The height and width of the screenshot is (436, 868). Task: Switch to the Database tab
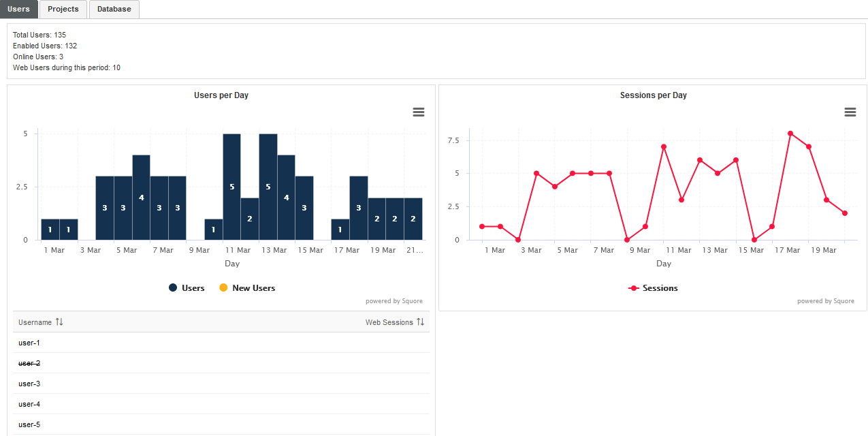(x=114, y=9)
